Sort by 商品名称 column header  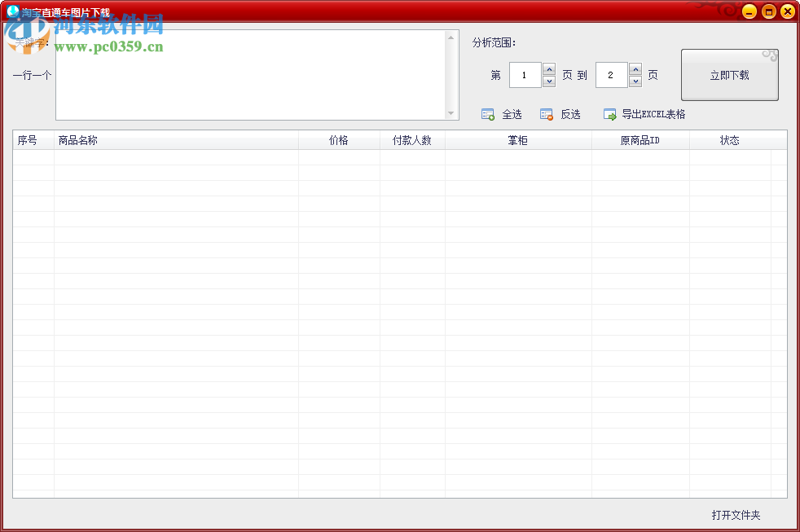click(176, 140)
